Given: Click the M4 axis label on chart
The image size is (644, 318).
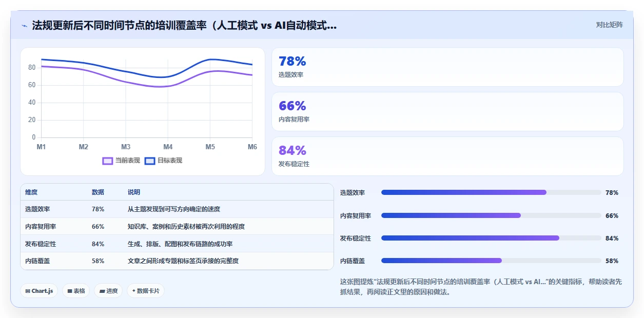Looking at the screenshot, I should [168, 147].
